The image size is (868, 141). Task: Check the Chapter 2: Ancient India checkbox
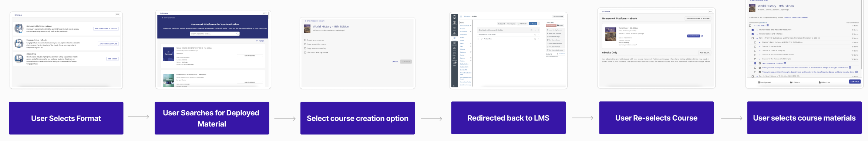[755, 46]
